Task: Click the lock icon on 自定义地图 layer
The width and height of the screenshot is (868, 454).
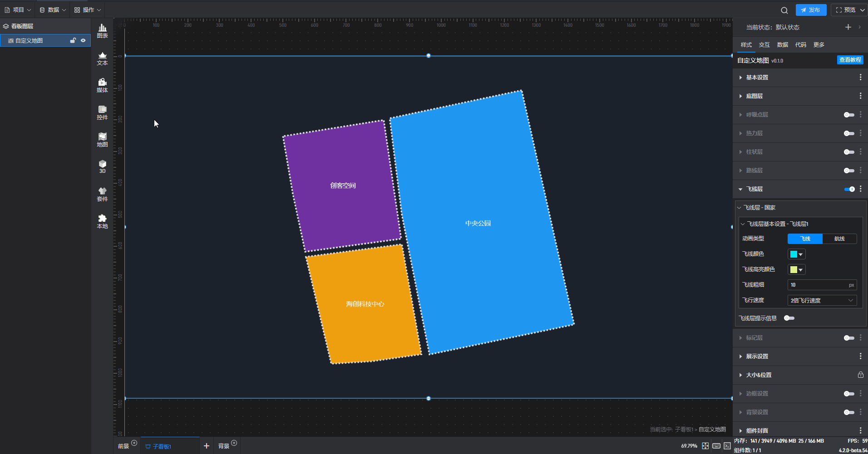Action: point(73,40)
